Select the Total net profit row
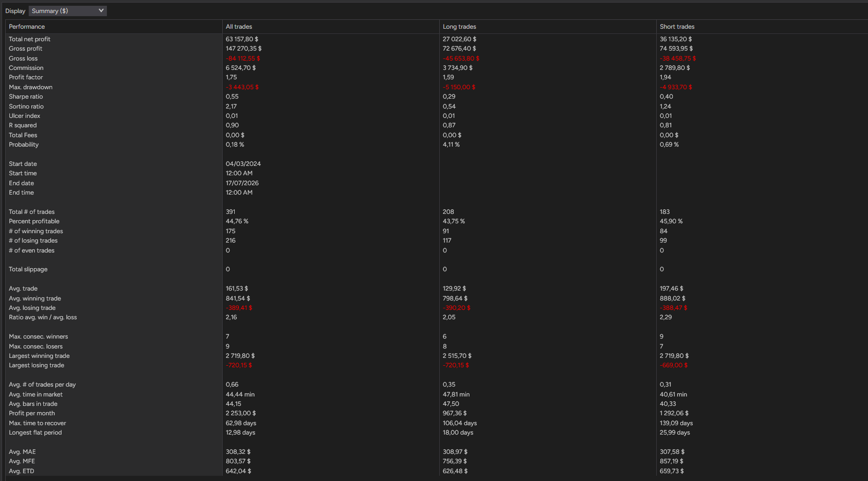This screenshot has height=481, width=868. point(437,39)
